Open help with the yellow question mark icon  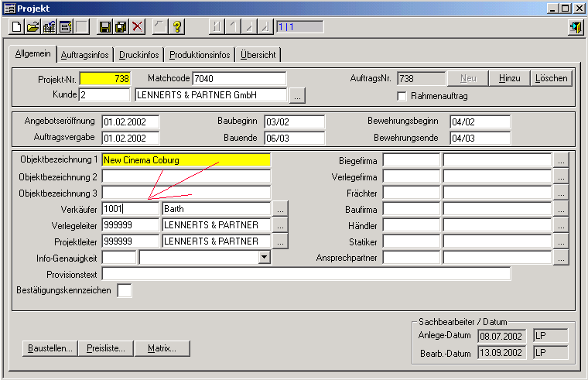point(177,27)
